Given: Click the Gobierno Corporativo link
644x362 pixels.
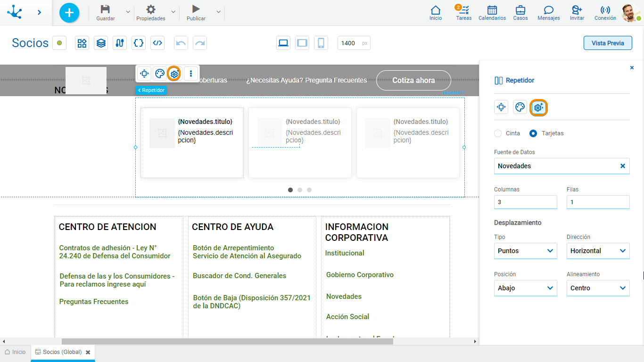Looking at the screenshot, I should [360, 275].
